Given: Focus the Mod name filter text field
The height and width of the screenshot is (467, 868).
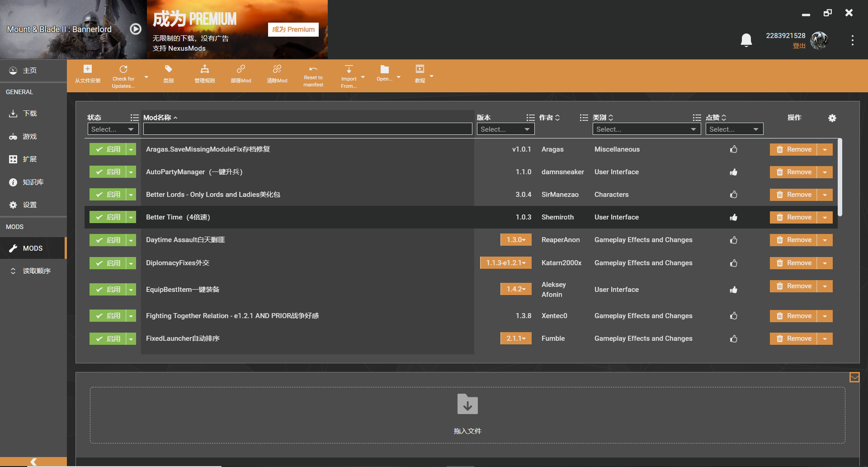Looking at the screenshot, I should pos(308,129).
